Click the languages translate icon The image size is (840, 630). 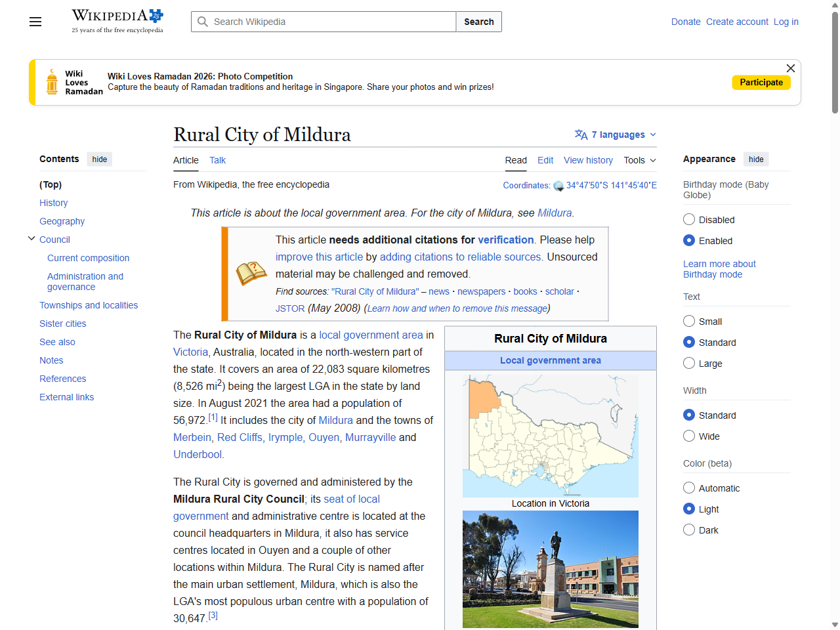581,135
